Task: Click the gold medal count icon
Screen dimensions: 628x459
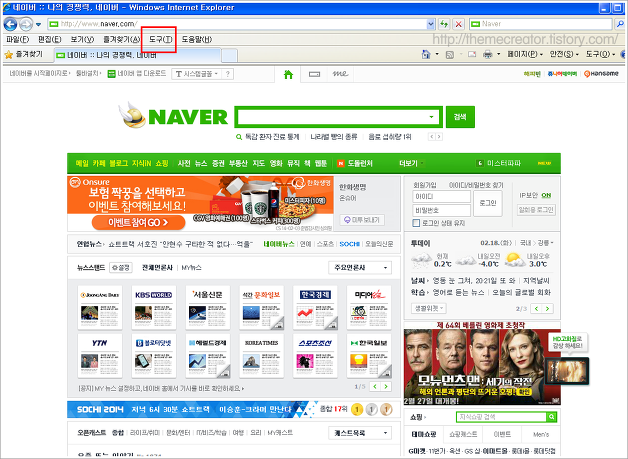Action: (357, 409)
